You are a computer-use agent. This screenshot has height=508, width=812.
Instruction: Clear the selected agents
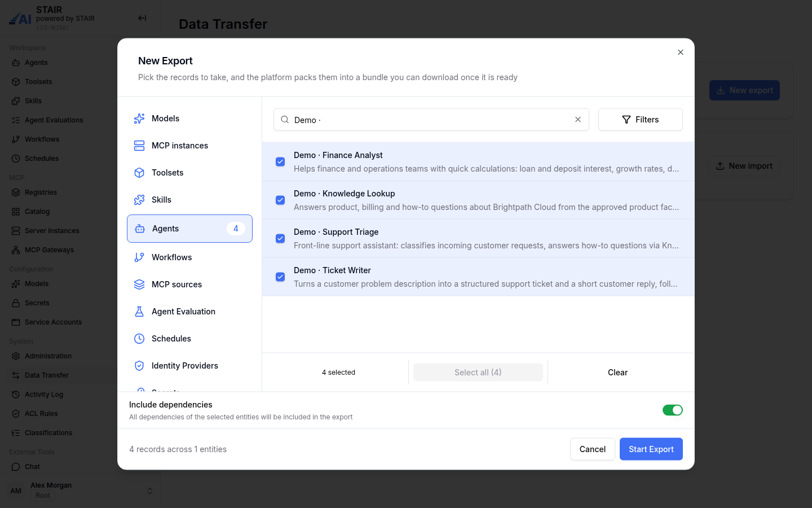click(618, 373)
